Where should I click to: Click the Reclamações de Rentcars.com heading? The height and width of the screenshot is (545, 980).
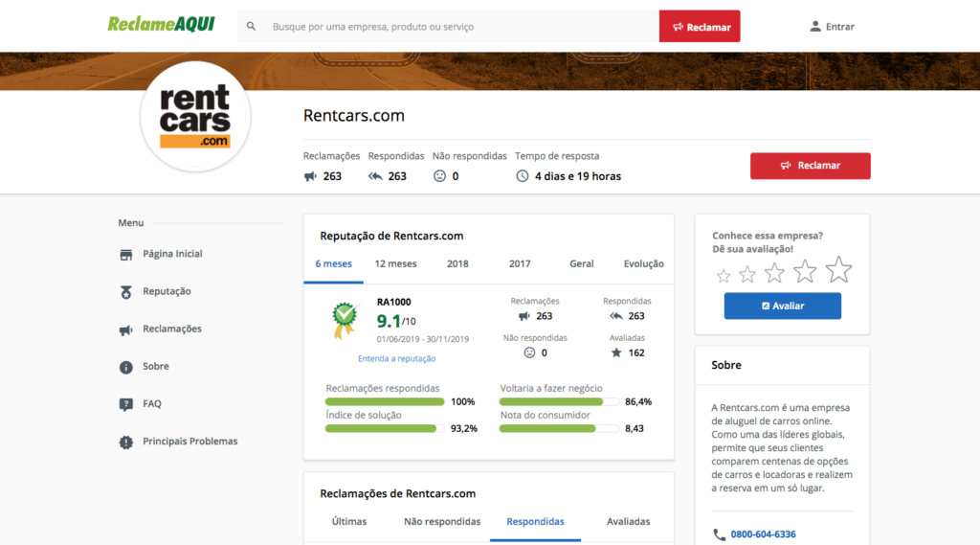coord(397,493)
